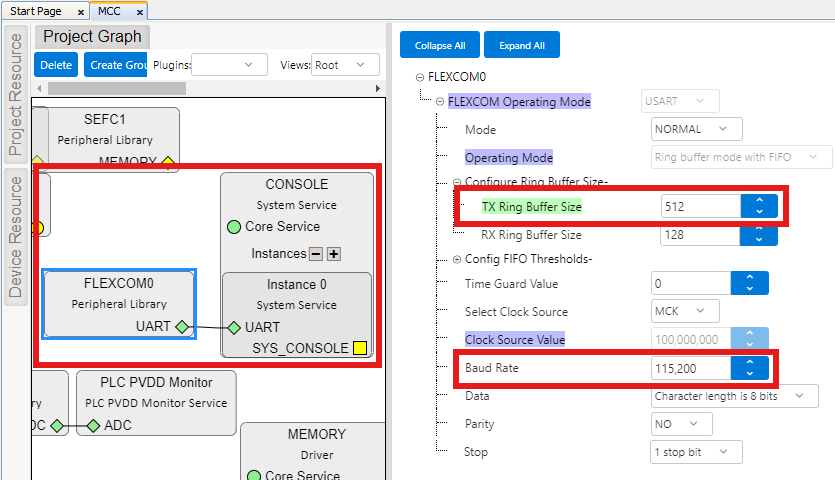Close the MCC tab
Image resolution: width=835 pixels, height=480 pixels.
point(140,11)
